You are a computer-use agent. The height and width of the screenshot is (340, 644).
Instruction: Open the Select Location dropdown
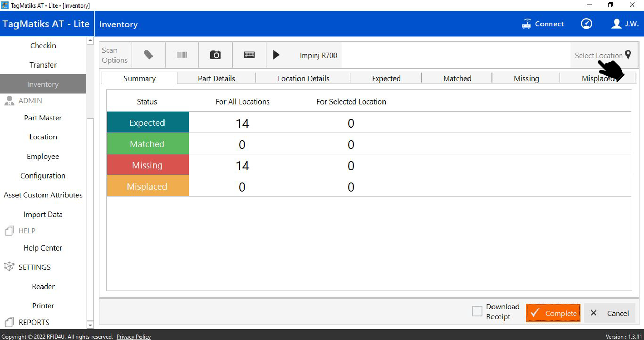coord(603,55)
